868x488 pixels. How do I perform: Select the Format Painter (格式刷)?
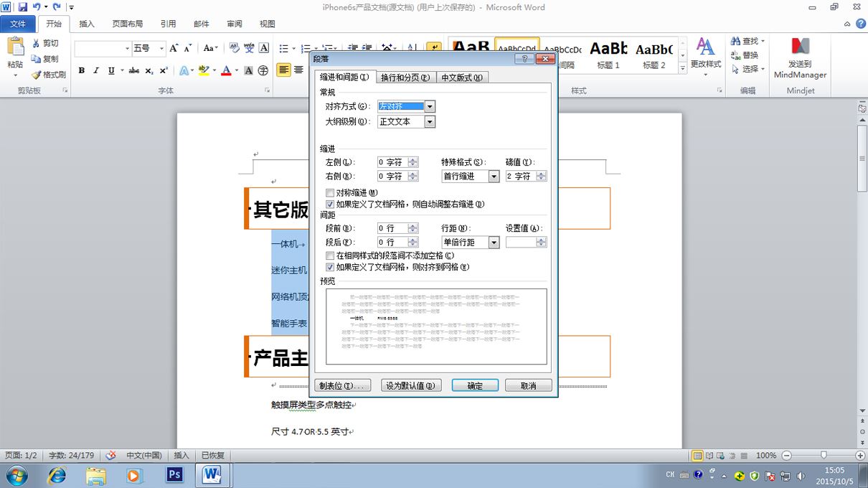(x=49, y=75)
